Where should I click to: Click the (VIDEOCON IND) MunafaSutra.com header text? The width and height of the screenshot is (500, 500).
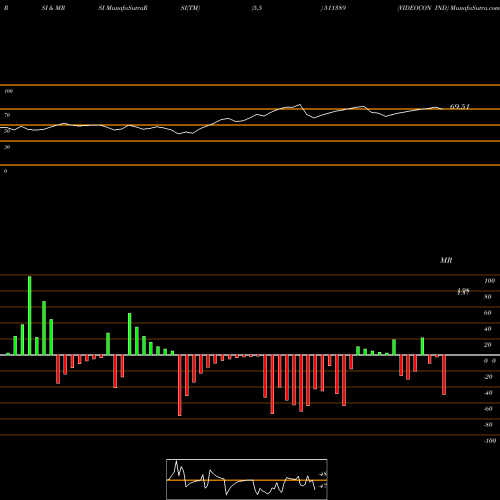[x=448, y=8]
